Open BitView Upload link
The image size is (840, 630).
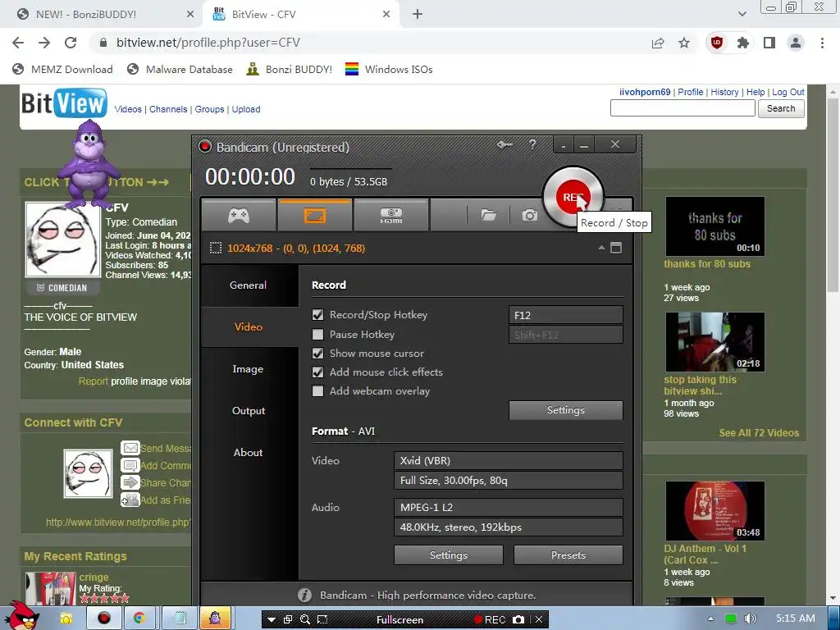tap(246, 109)
